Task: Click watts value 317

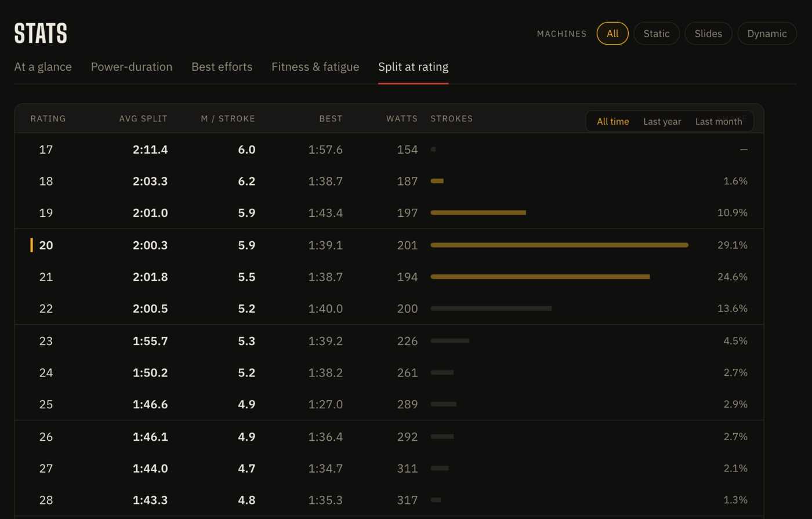Action: [x=407, y=500]
